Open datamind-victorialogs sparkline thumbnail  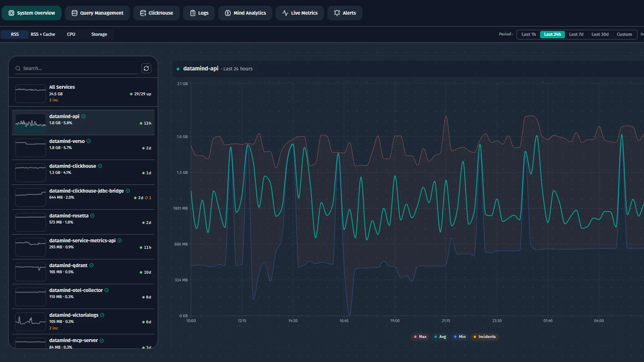click(x=31, y=321)
